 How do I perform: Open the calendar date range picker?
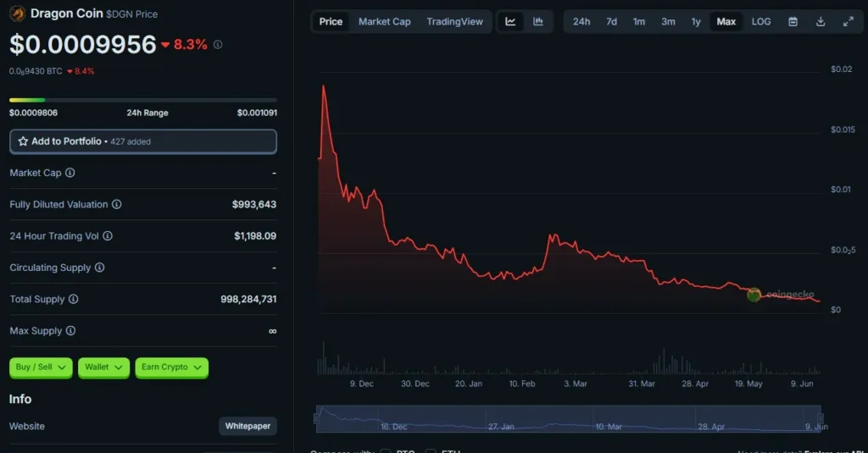coord(793,21)
